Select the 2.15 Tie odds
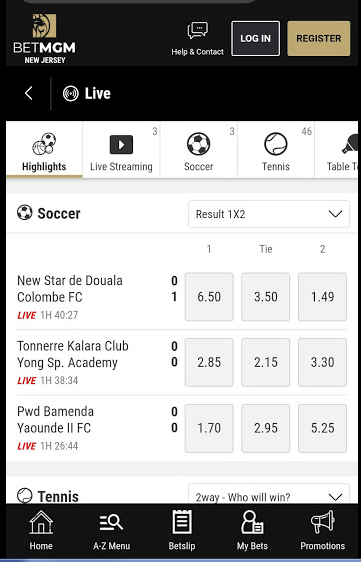Viewport: 361px width, 562px height. (x=266, y=362)
